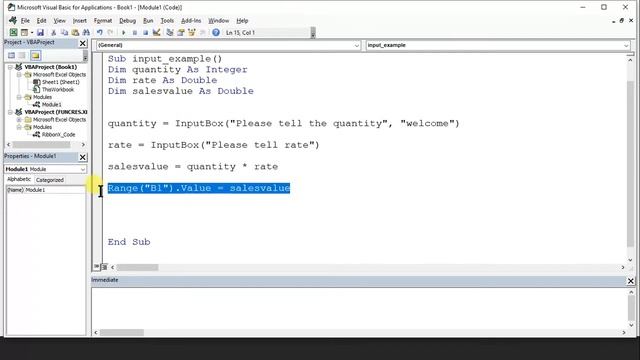The image size is (640, 360).
Task: Click the Break pause icon
Action: click(135, 33)
